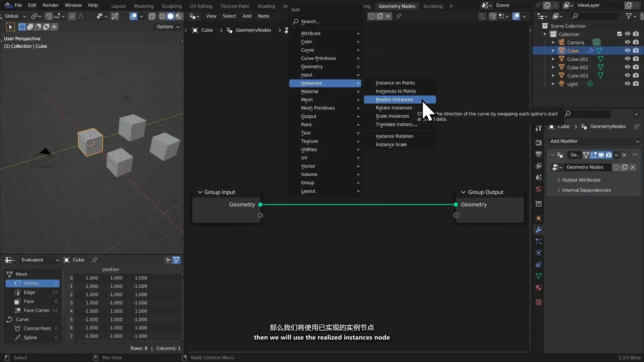Open the Add Modifier dropdown

[594, 141]
